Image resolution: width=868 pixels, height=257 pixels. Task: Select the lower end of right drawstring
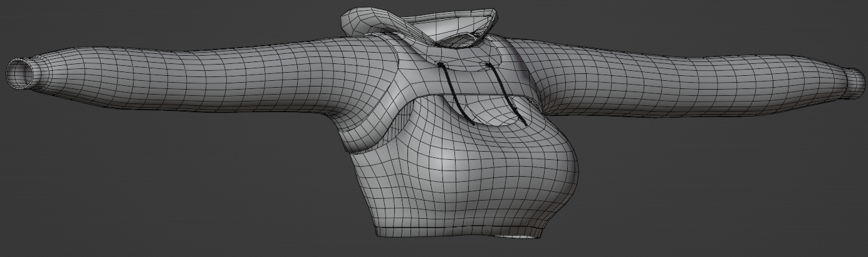(525, 123)
